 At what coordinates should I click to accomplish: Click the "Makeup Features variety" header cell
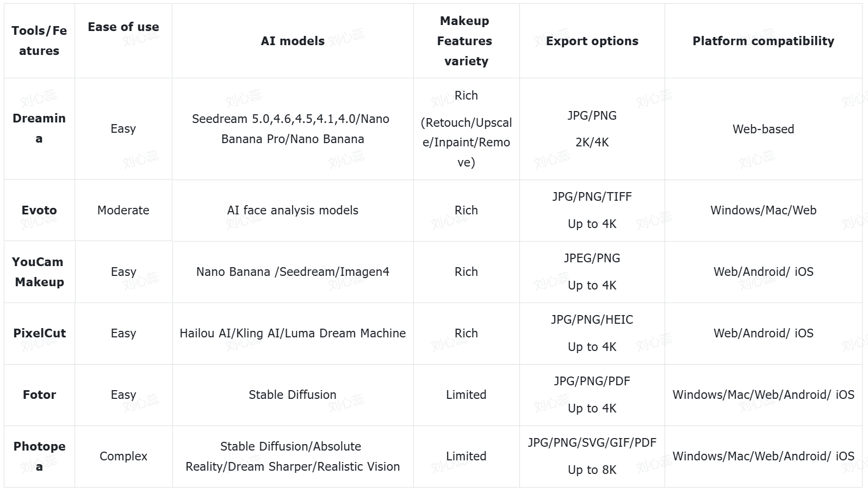(466, 41)
